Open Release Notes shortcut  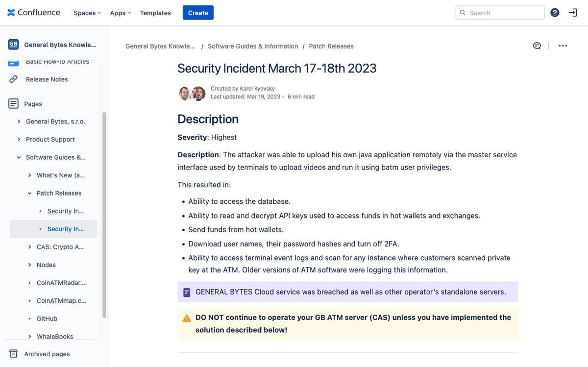click(47, 79)
